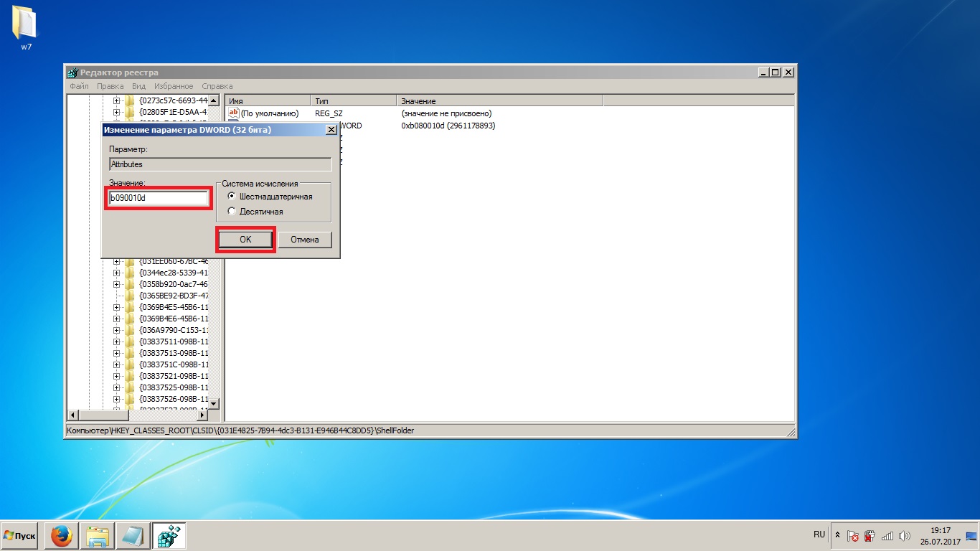Expand the {0344ec28-5339-41 key
The height and width of the screenshot is (551, 980).
(116, 273)
